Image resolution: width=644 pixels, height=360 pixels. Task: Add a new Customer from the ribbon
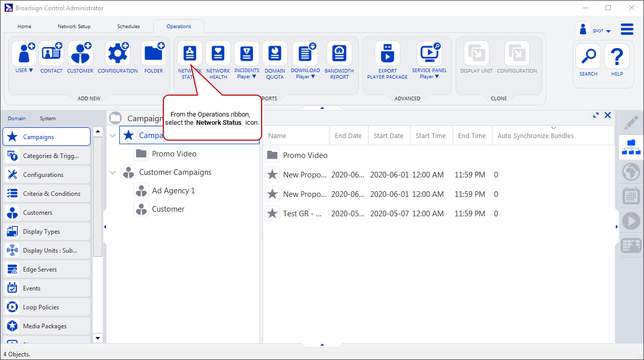[x=80, y=54]
